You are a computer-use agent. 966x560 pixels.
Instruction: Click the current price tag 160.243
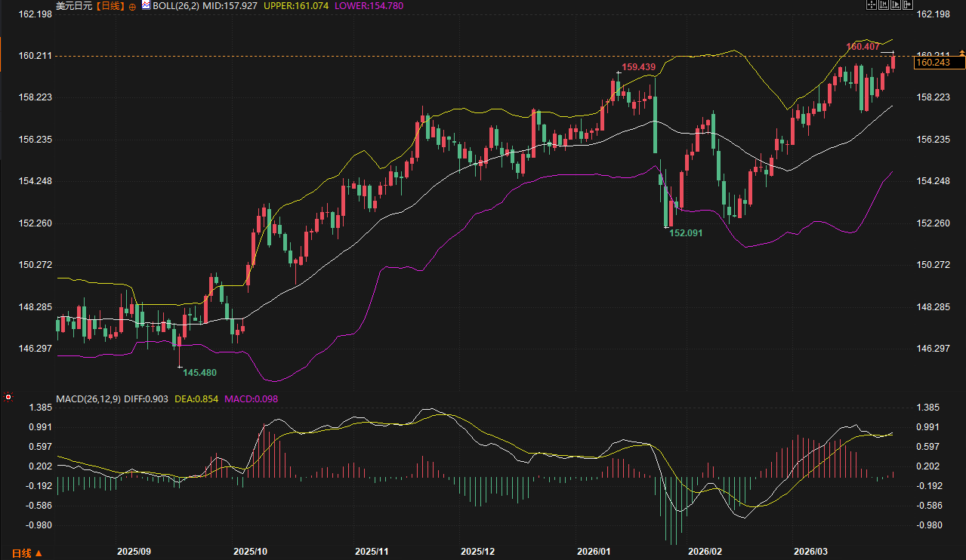(931, 63)
